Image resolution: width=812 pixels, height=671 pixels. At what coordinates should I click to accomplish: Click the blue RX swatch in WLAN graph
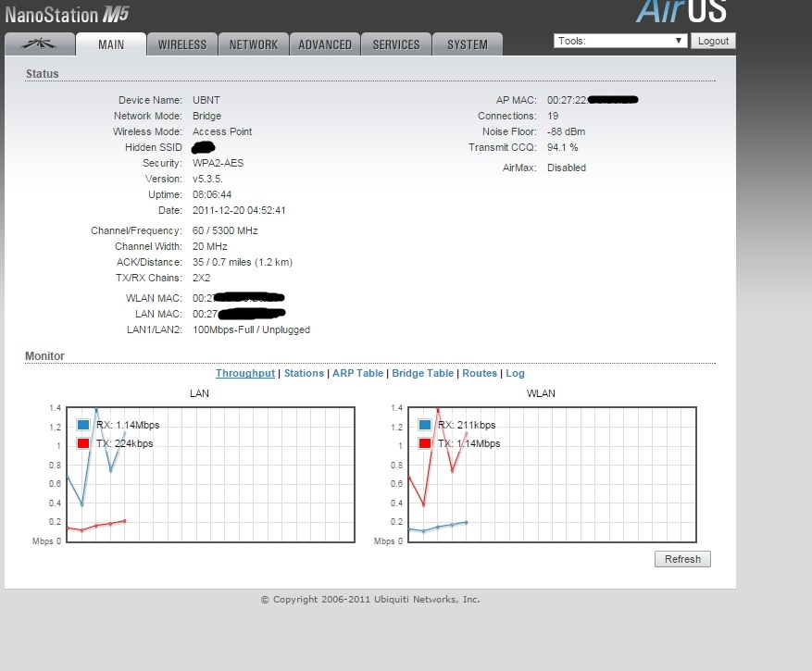pos(425,426)
